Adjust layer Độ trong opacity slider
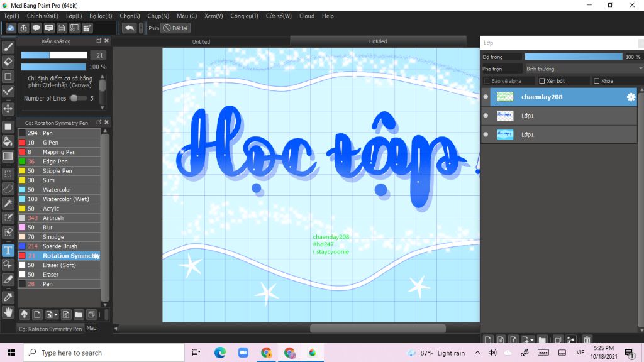The height and width of the screenshot is (362, 644). click(x=574, y=57)
